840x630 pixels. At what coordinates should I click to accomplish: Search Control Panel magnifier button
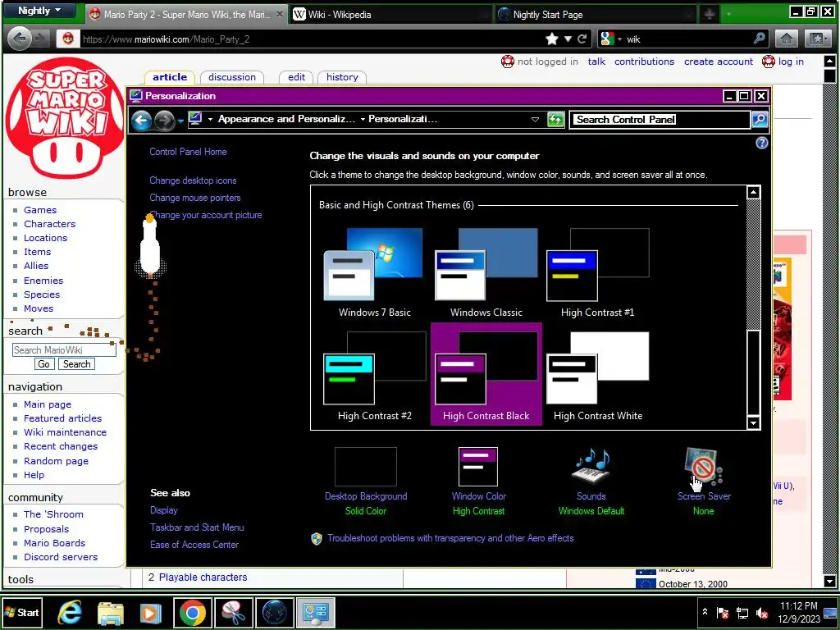tap(759, 120)
